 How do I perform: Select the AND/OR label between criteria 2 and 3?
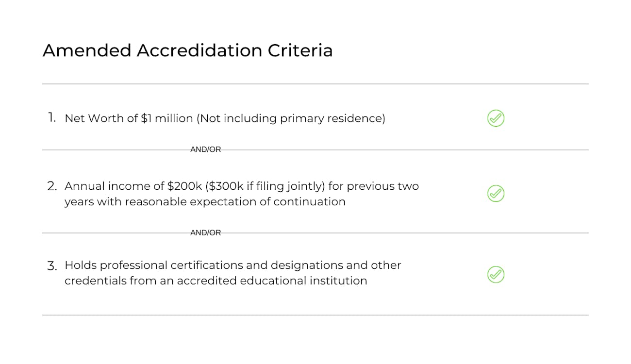coord(205,232)
